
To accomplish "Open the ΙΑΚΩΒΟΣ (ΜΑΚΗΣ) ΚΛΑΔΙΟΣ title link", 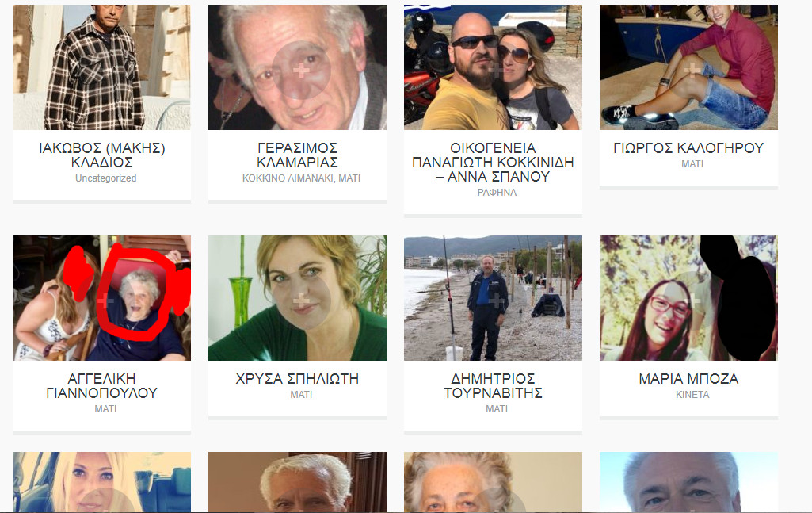I will pyautogui.click(x=101, y=155).
